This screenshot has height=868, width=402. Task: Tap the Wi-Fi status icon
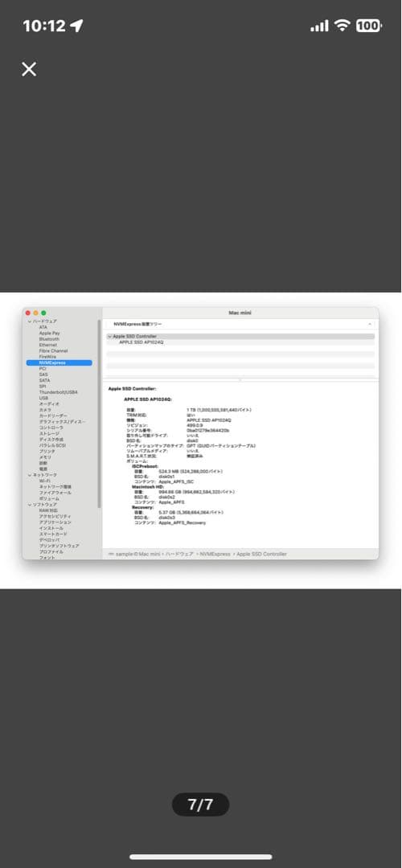(343, 26)
